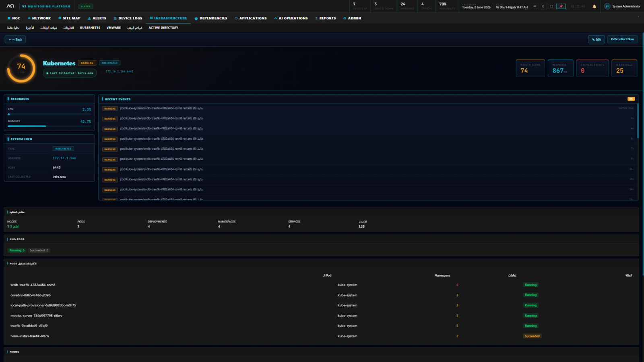The width and height of the screenshot is (644, 362).
Task: Click the Succeeded: 2 status chip
Action: [x=39, y=250]
